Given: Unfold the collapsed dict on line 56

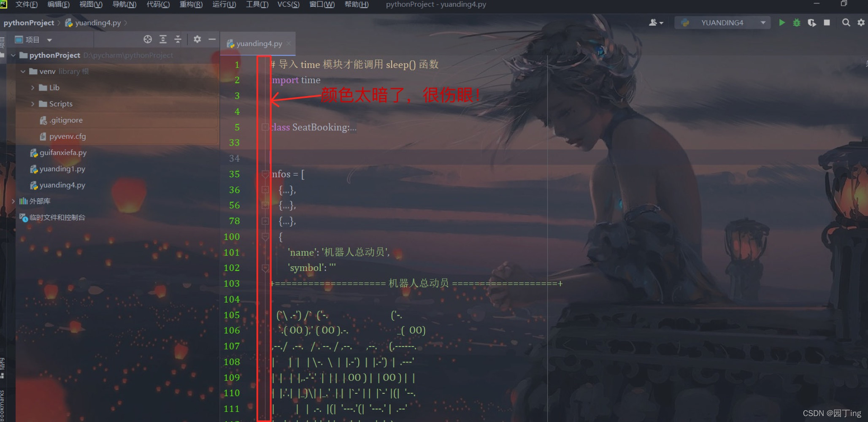Looking at the screenshot, I should (265, 206).
